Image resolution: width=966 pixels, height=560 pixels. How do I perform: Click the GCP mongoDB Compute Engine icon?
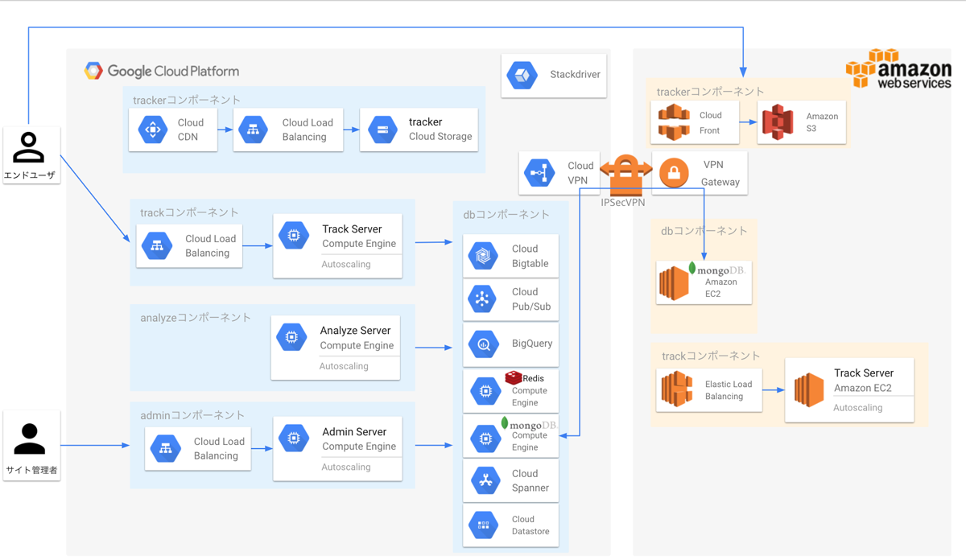[485, 439]
